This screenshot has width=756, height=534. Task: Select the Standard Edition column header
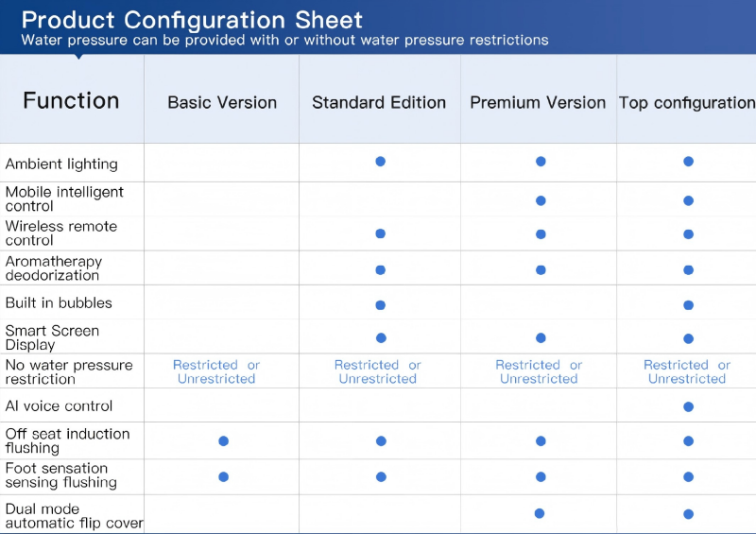[379, 102]
